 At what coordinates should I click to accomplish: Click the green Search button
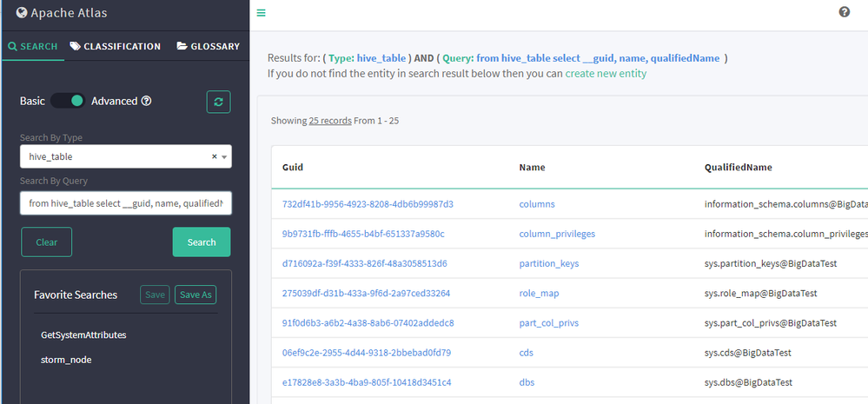pyautogui.click(x=202, y=242)
